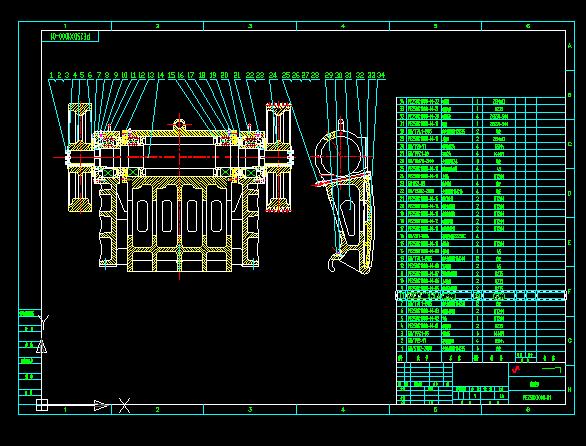Click zone letter H on right border
The width and height of the screenshot is (586, 446).
[570, 390]
